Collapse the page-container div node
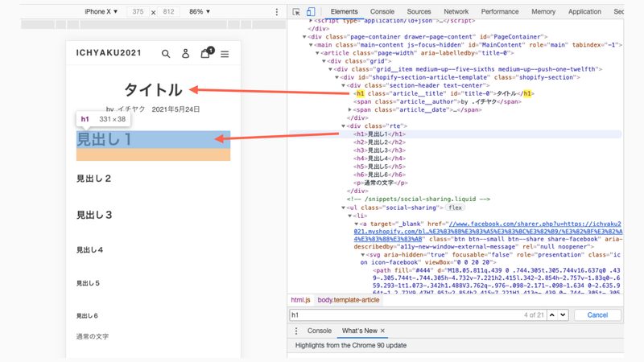The width and height of the screenshot is (644, 362). (x=304, y=37)
